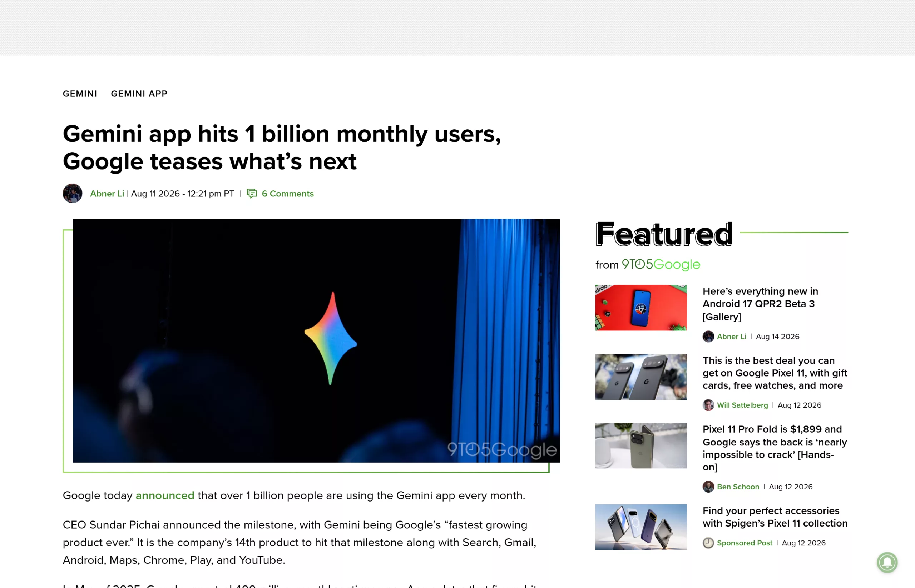The image size is (915, 588).
Task: Click the clock icon beside Sponsored Post
Action: (708, 543)
